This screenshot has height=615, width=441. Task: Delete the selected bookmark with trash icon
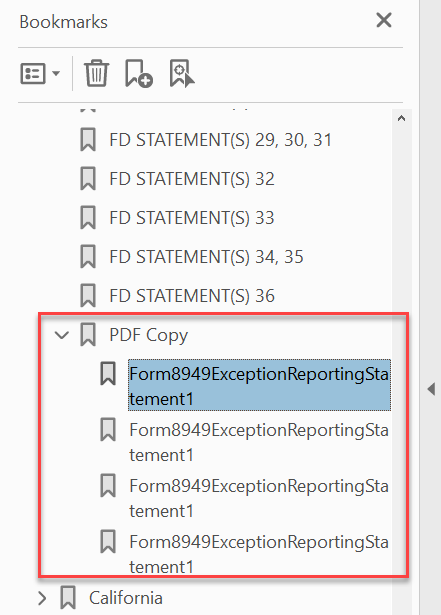pos(97,73)
